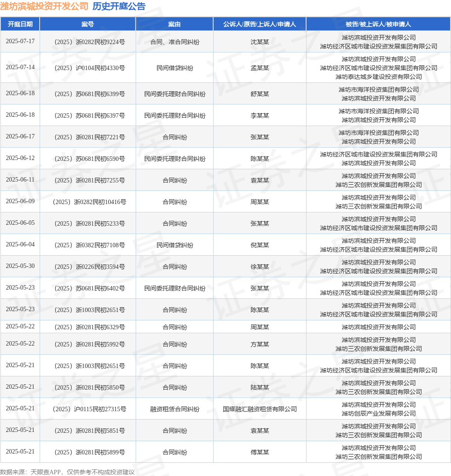
Task: Click case number (2025)苏0681民初6590号
Action: 89,159
